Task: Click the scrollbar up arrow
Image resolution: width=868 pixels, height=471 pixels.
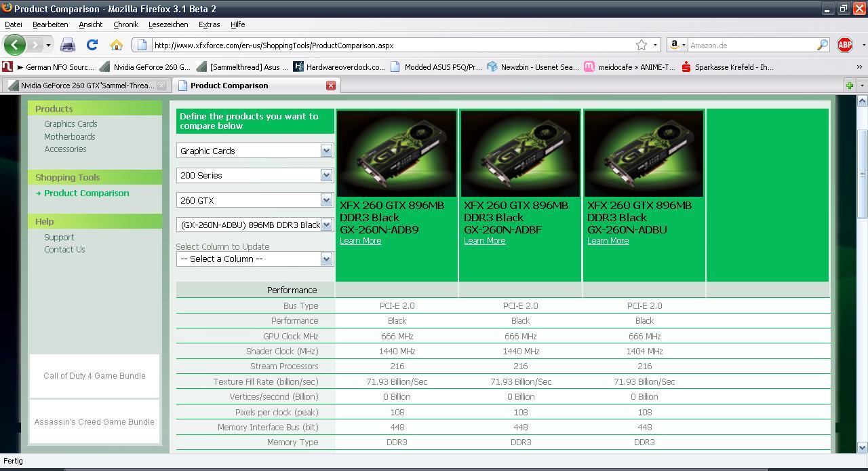Action: point(862,100)
